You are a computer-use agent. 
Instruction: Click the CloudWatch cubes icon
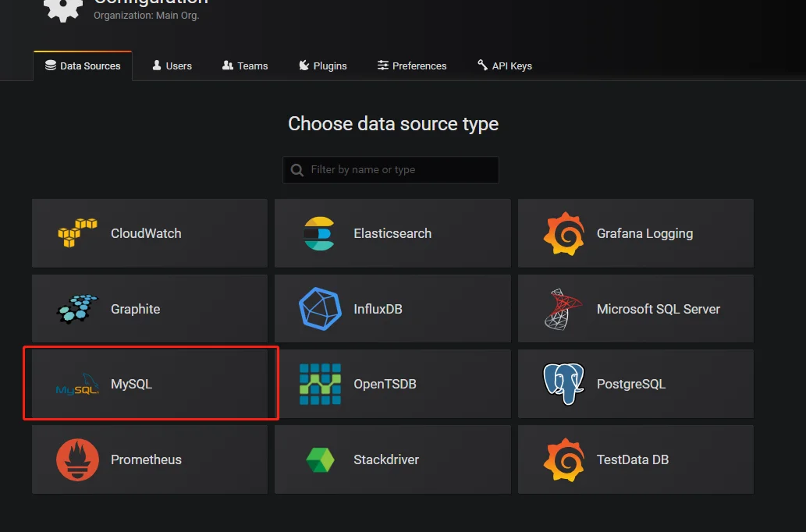[77, 232]
